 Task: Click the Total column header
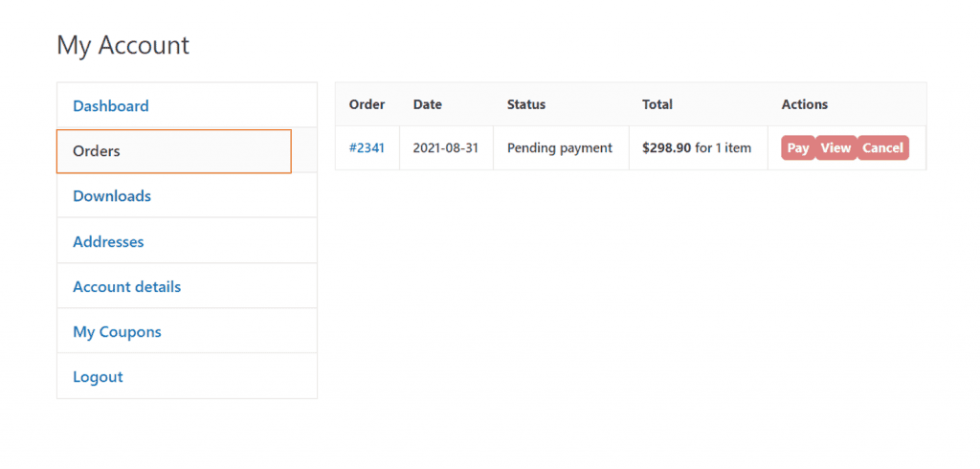coord(657,104)
